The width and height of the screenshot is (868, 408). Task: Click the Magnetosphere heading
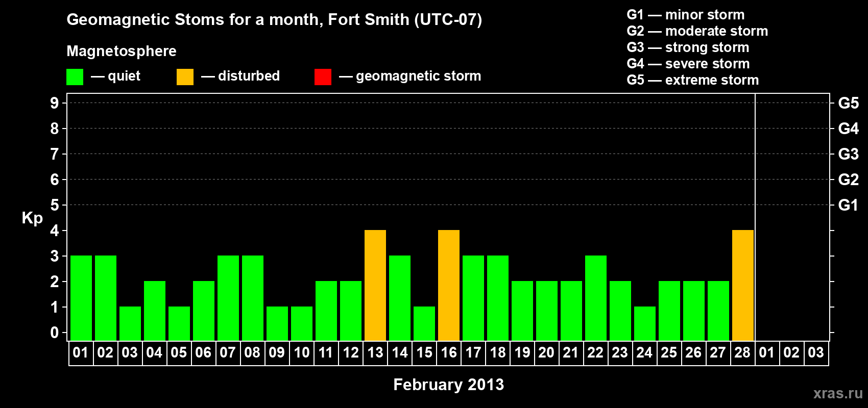pos(122,51)
